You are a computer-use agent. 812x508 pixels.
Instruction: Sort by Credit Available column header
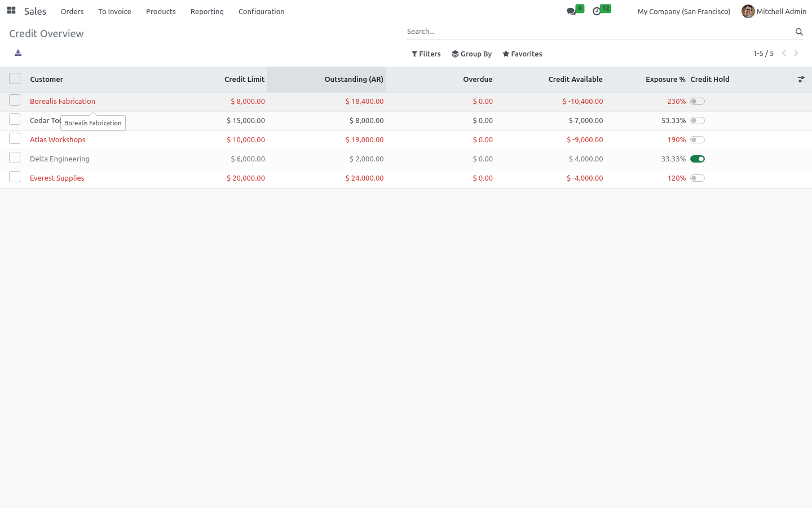(x=550, y=80)
